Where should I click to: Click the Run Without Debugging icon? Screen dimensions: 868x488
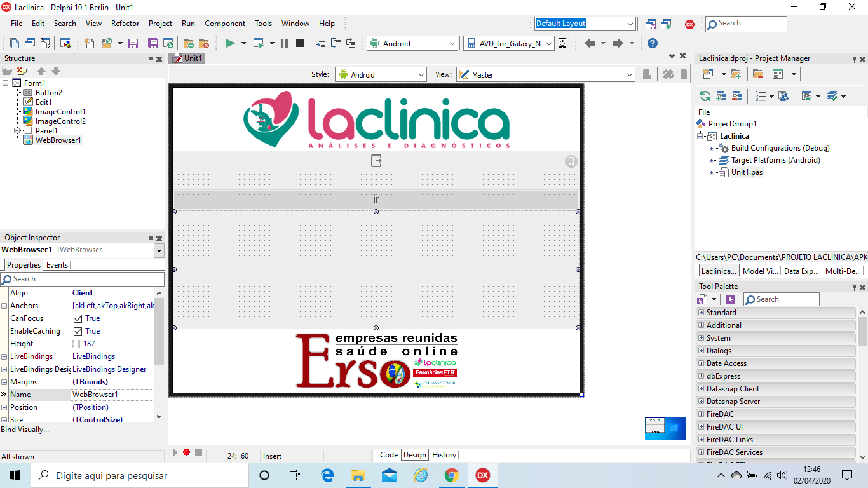click(x=259, y=43)
